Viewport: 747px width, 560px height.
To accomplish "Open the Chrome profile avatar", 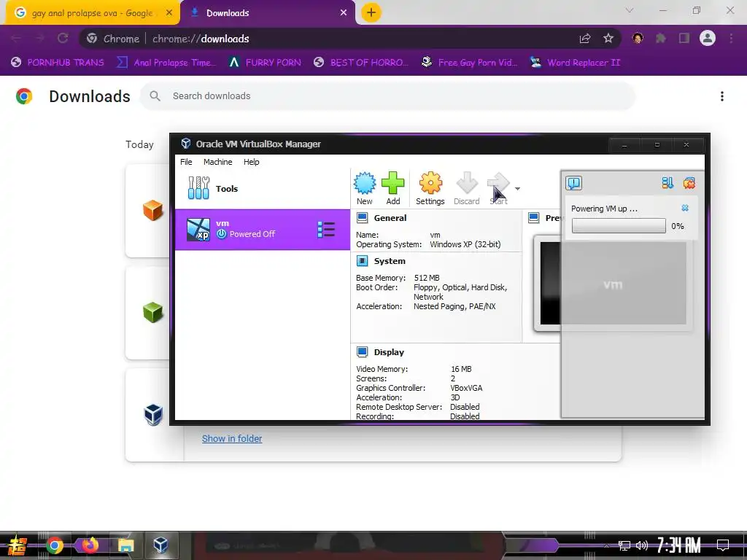I will point(708,38).
